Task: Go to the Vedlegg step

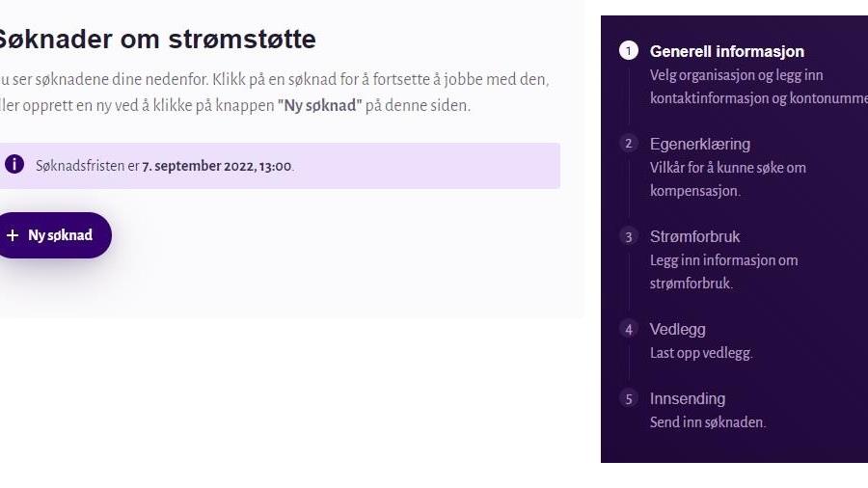Action: pyautogui.click(x=678, y=329)
